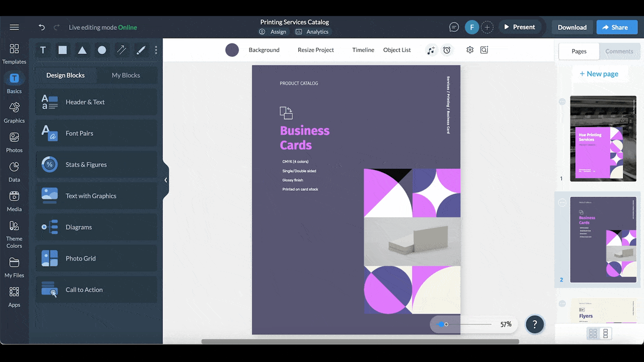644x362 pixels.
Task: Select the Rectangle shape tool
Action: (x=62, y=50)
